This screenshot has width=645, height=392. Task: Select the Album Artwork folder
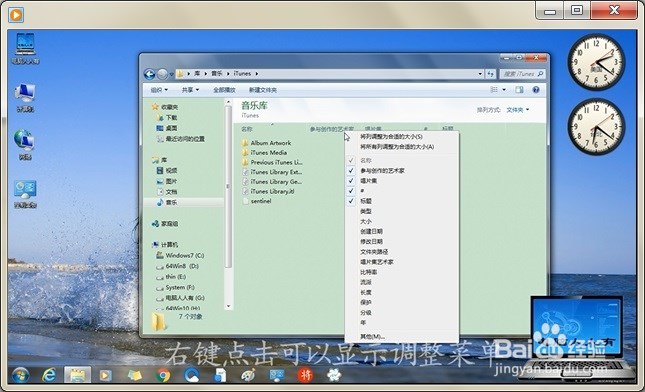tap(267, 143)
